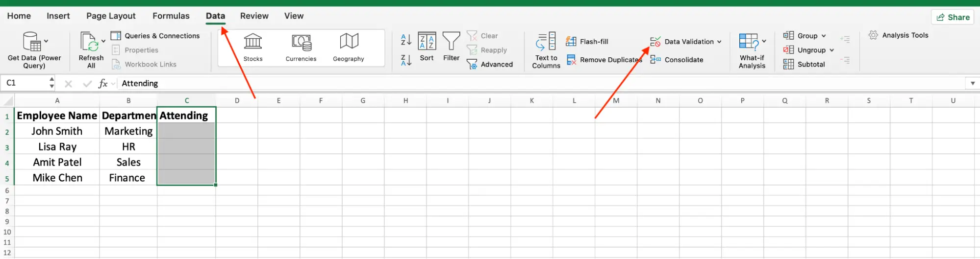Open What-if Analysis
The image size is (980, 259).
pyautogui.click(x=752, y=50)
